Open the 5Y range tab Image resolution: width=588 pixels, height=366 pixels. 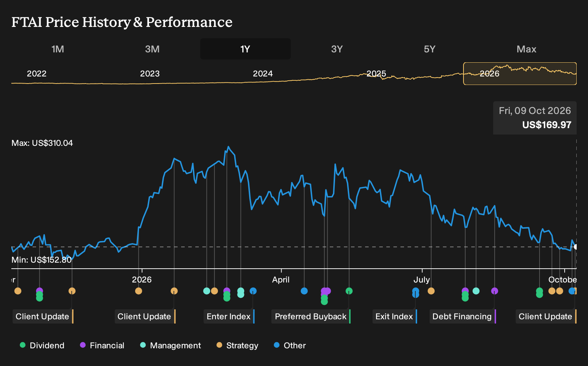(430, 49)
